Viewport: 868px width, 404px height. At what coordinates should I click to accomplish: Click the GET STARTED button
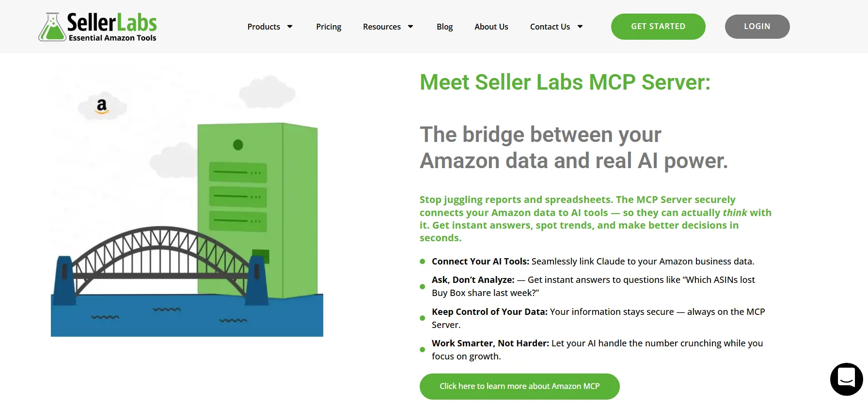click(x=658, y=27)
